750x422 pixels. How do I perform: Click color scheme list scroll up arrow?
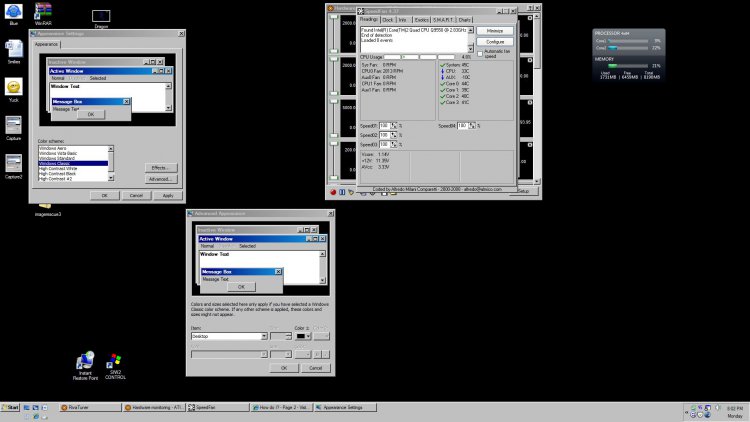coord(111,149)
